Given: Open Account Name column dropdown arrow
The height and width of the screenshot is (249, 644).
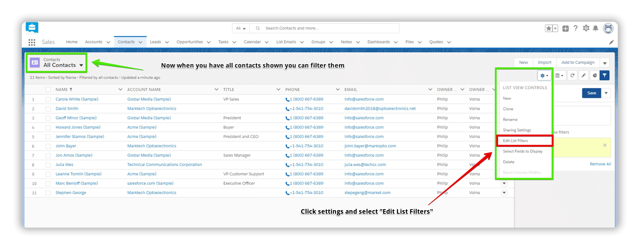Looking at the screenshot, I should [216, 89].
